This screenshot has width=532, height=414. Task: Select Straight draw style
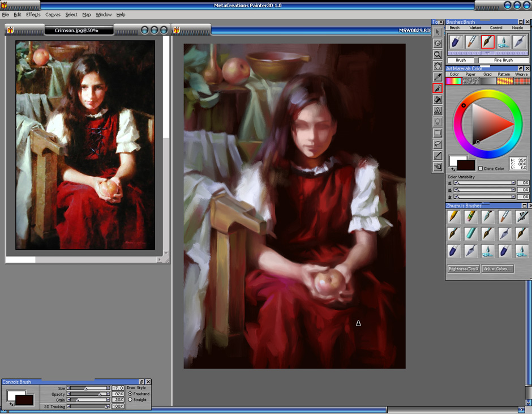tap(130, 400)
